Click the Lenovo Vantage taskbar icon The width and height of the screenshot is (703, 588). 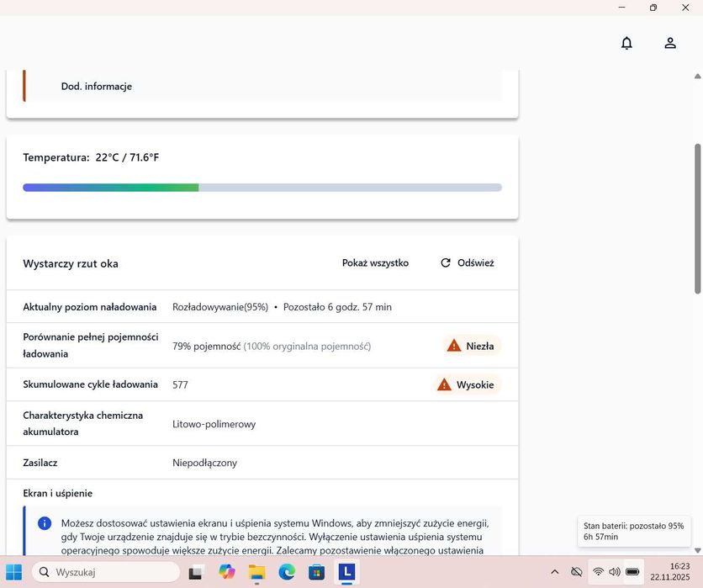(346, 572)
